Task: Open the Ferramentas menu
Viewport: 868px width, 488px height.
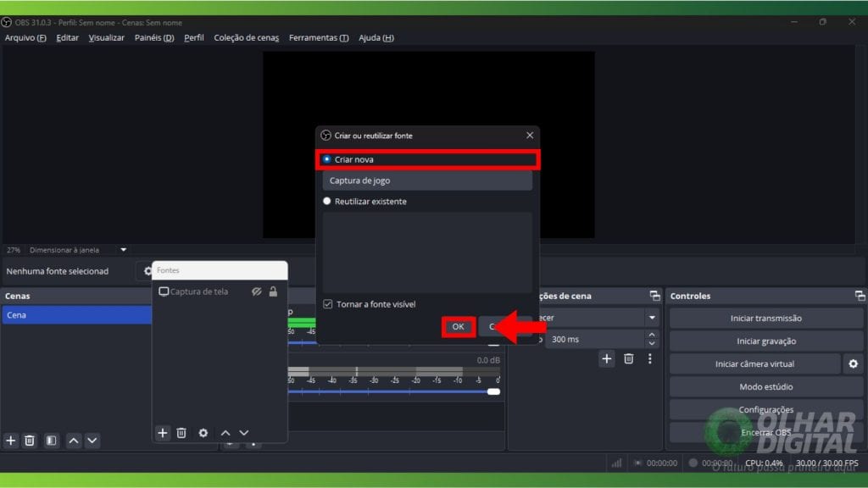Action: (x=318, y=37)
